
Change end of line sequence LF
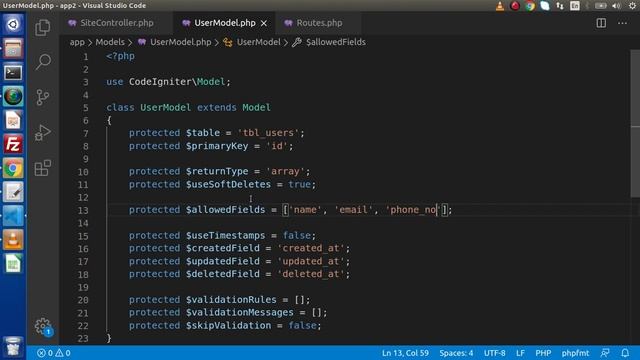pos(520,353)
